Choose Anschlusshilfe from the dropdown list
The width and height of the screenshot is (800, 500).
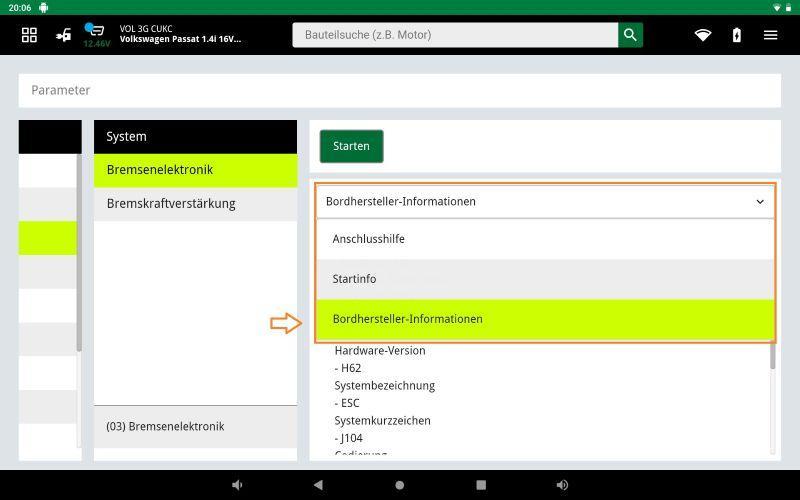click(545, 239)
